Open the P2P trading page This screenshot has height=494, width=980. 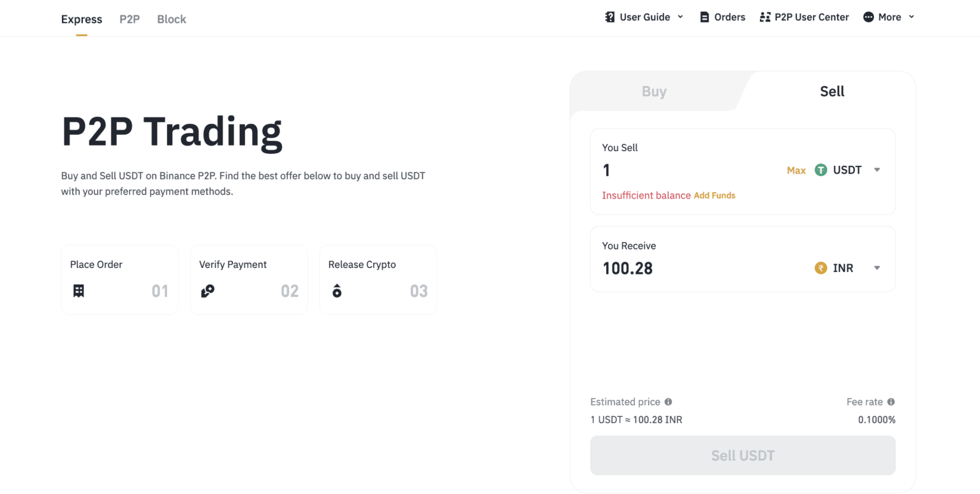130,19
